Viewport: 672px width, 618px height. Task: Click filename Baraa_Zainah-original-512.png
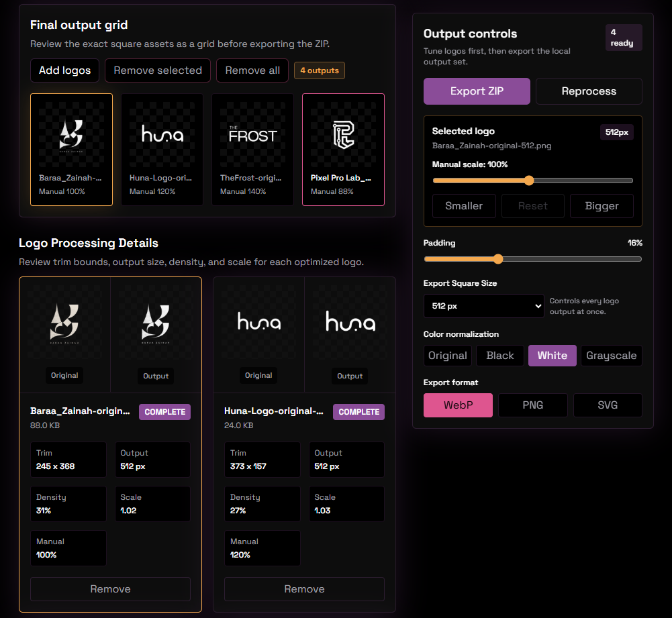491,146
